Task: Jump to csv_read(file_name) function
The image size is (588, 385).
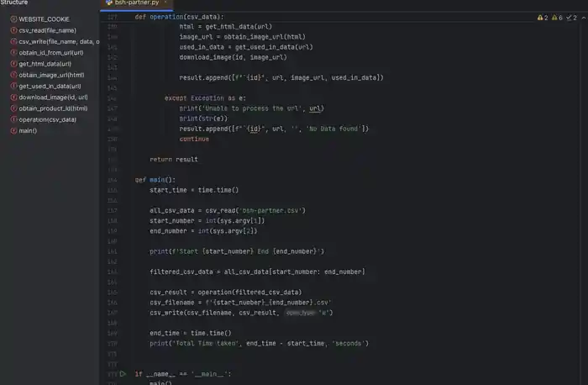Action: point(47,30)
